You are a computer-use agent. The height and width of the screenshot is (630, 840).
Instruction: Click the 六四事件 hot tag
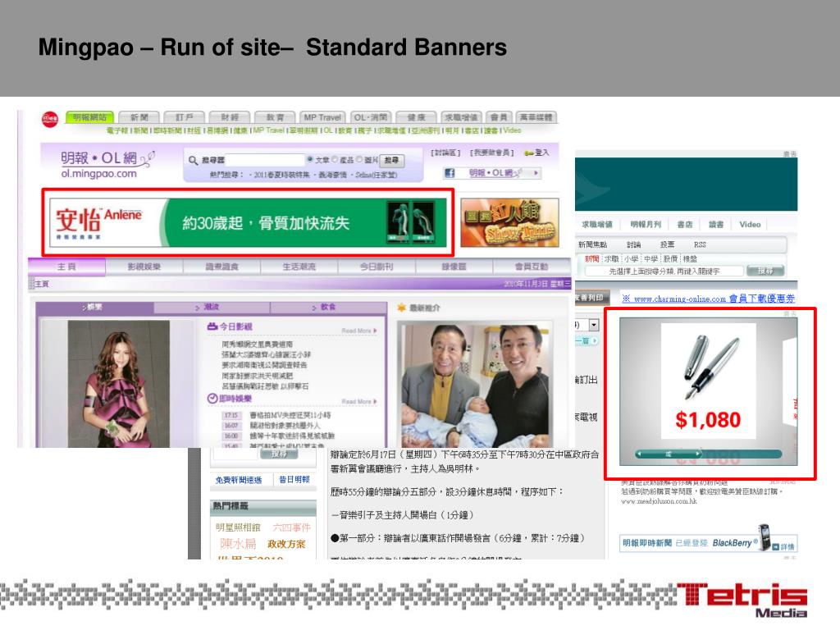291,527
